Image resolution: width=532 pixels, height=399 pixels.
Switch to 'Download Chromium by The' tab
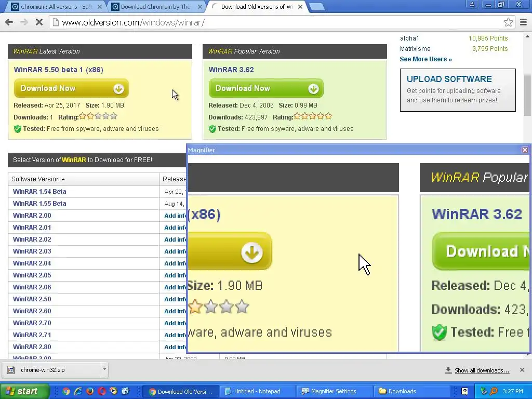[x=156, y=7]
